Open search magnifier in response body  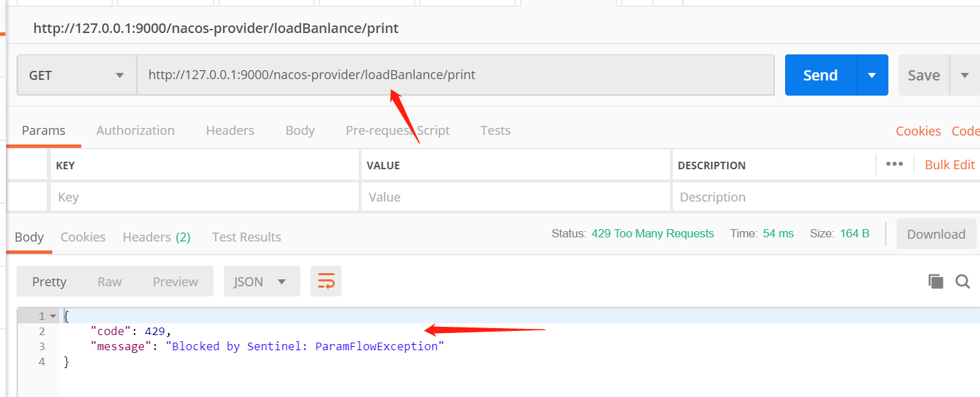pos(963,281)
